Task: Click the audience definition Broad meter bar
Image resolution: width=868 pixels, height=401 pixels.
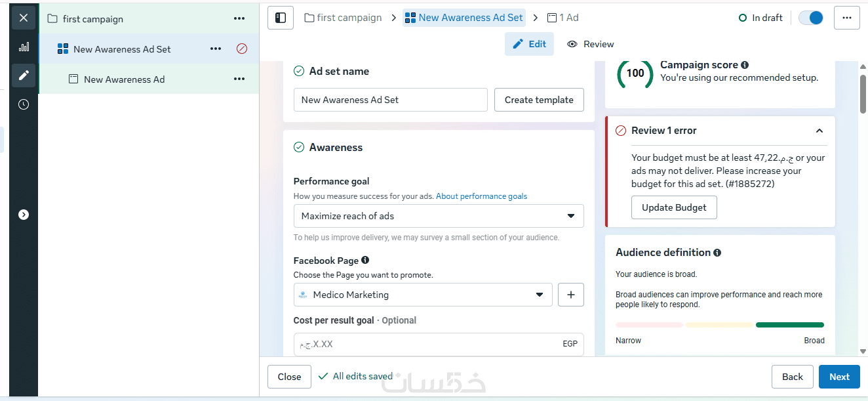Action: 789,325
